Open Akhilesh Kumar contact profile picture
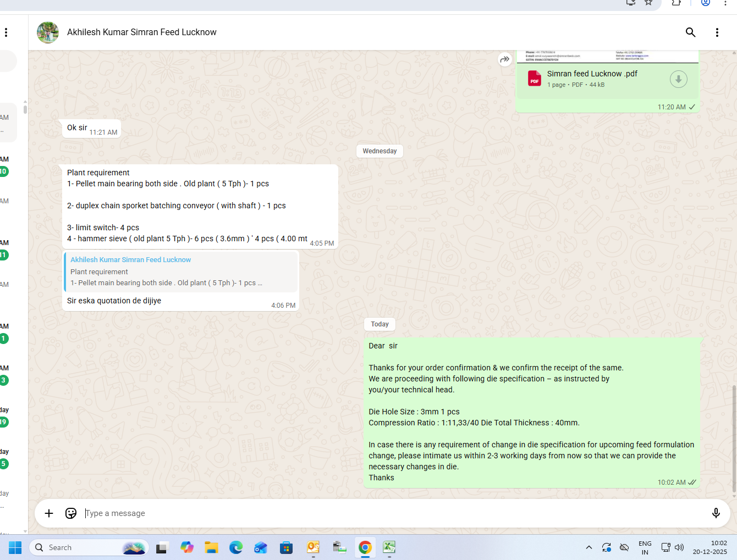The width and height of the screenshot is (737, 560). [x=48, y=32]
